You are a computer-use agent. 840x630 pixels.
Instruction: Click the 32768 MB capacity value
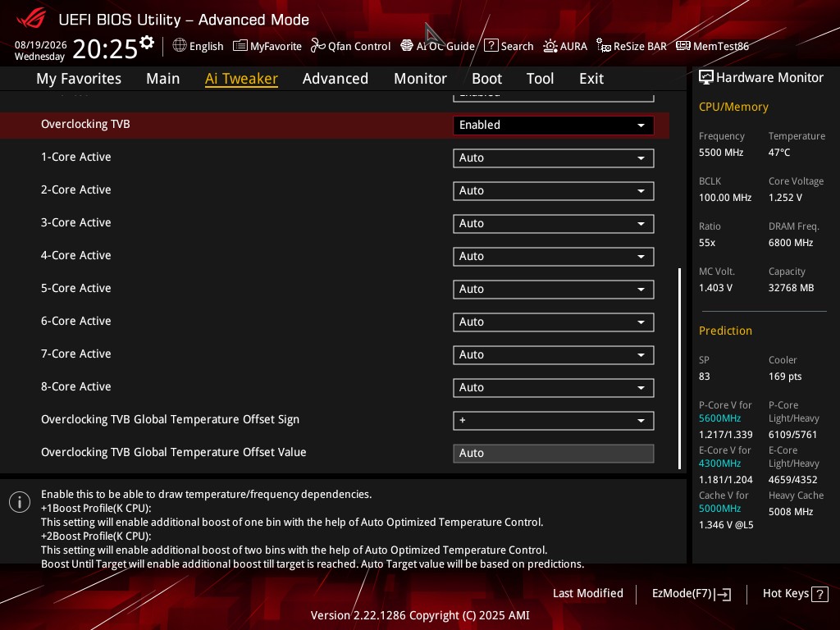tap(792, 288)
